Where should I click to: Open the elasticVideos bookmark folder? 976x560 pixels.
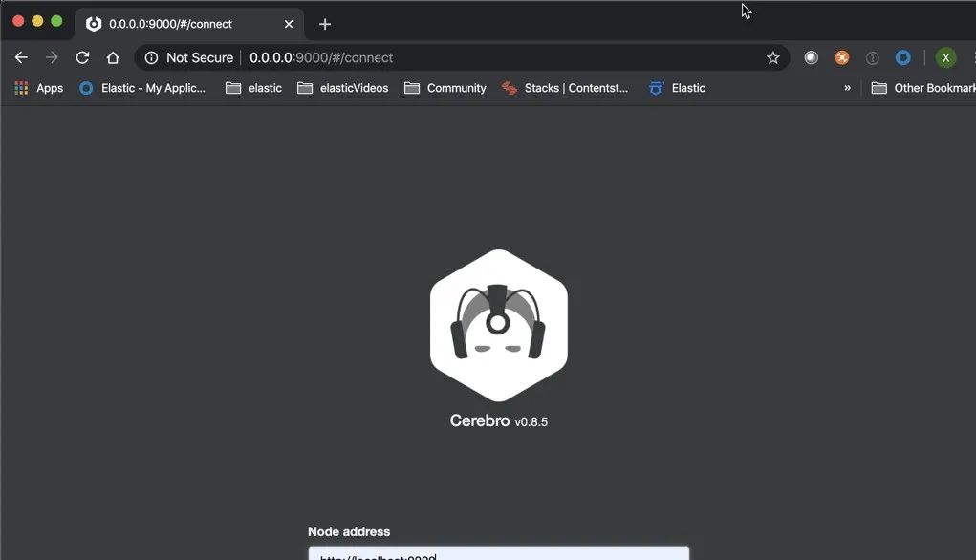tap(342, 88)
